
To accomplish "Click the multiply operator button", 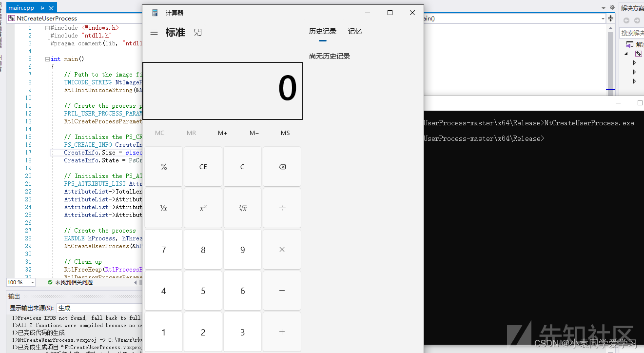I will 282,250.
